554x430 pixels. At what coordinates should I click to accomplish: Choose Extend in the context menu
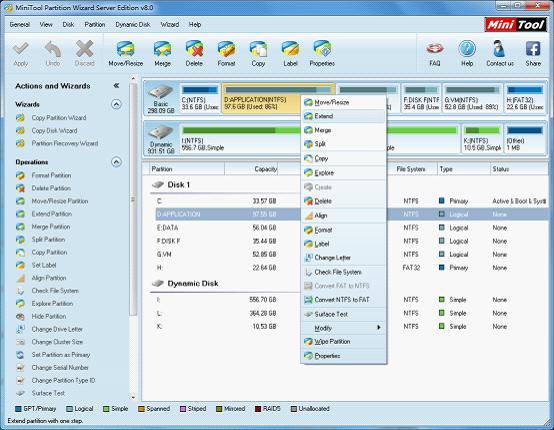click(343, 116)
